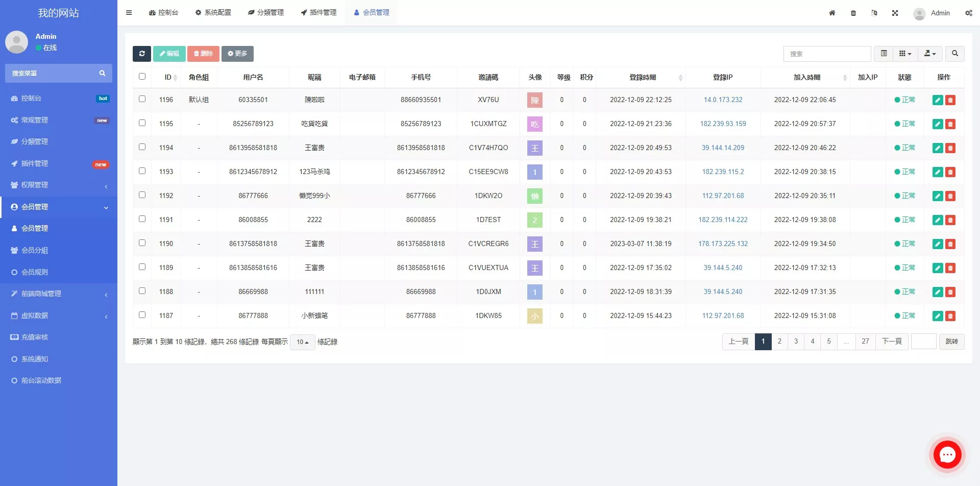This screenshot has height=486, width=980.
Task: Go to page 27 in pagination
Action: tap(865, 342)
